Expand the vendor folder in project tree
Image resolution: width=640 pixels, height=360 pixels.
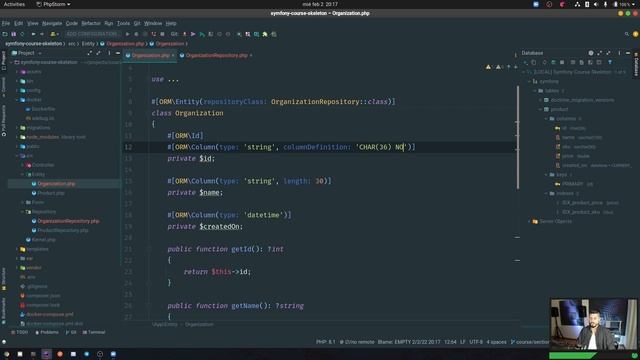click(x=17, y=268)
